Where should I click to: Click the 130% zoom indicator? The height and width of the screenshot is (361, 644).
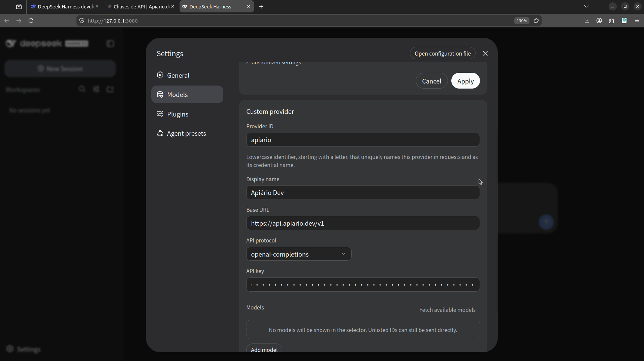click(522, 21)
